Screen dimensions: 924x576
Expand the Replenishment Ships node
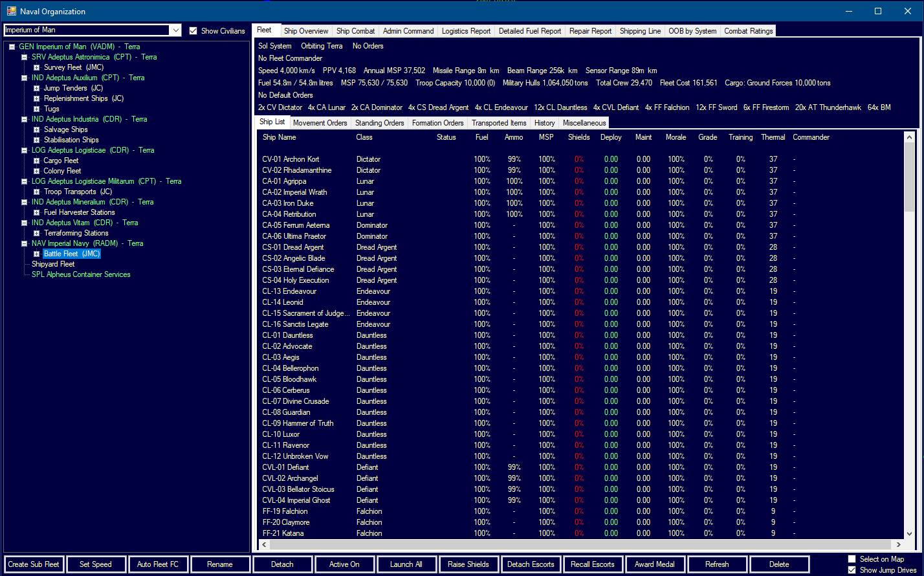37,98
